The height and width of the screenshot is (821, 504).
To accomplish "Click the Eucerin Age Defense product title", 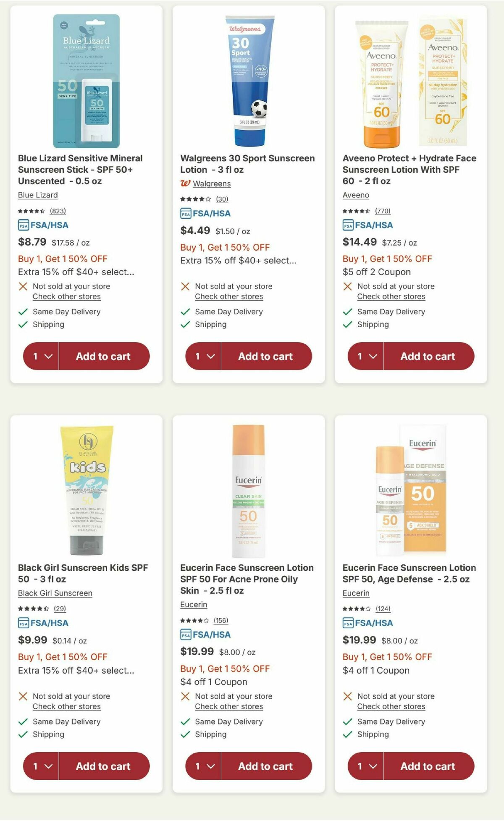I will tap(408, 573).
